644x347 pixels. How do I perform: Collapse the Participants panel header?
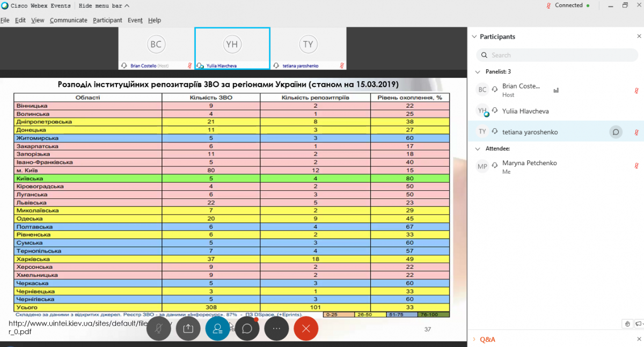pyautogui.click(x=474, y=37)
